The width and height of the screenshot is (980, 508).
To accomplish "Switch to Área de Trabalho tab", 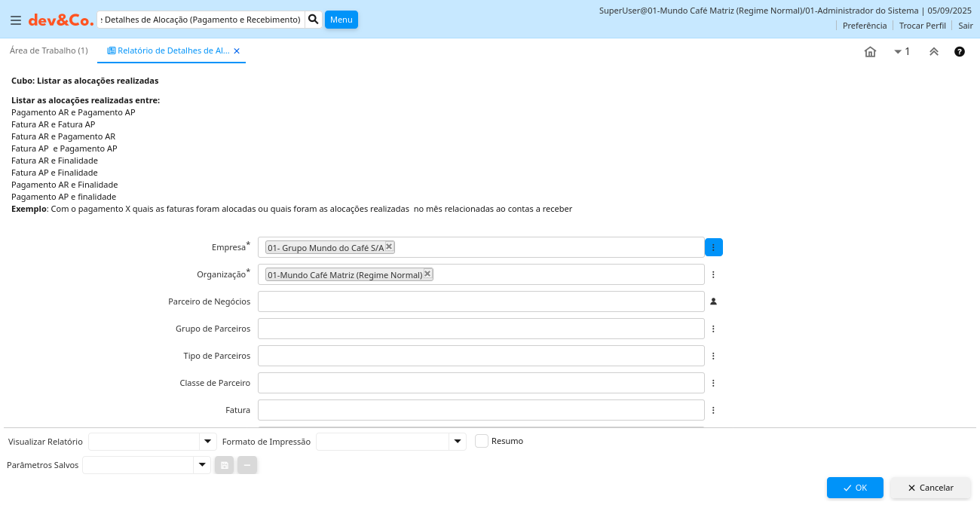I will coord(48,50).
